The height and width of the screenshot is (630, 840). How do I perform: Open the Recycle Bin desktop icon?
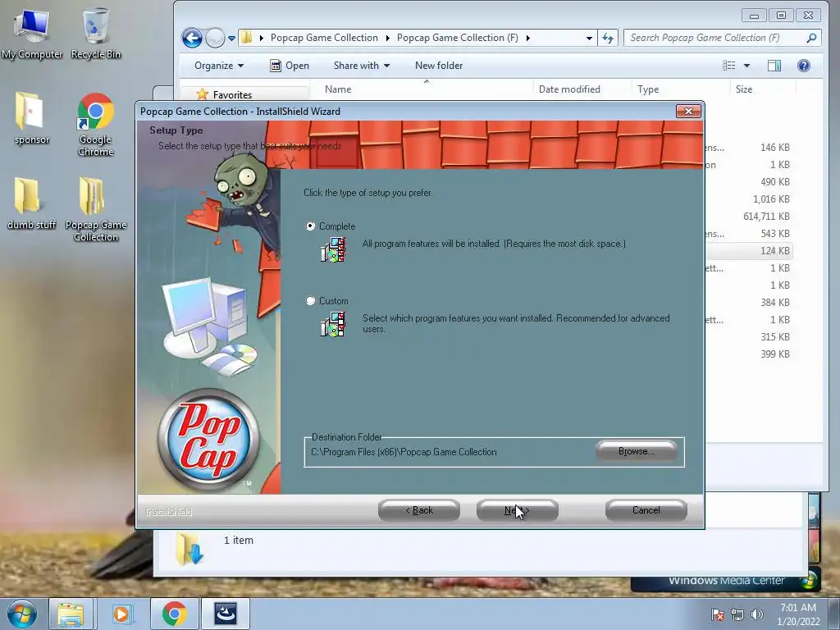click(96, 33)
